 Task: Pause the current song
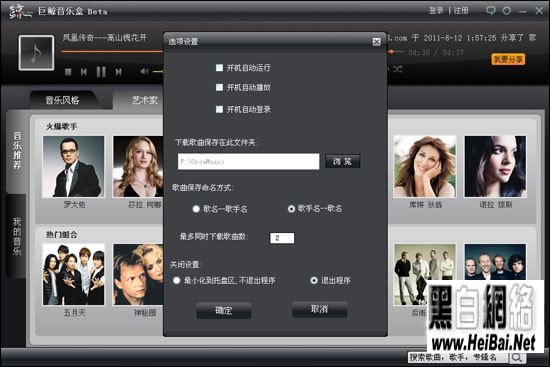101,72
